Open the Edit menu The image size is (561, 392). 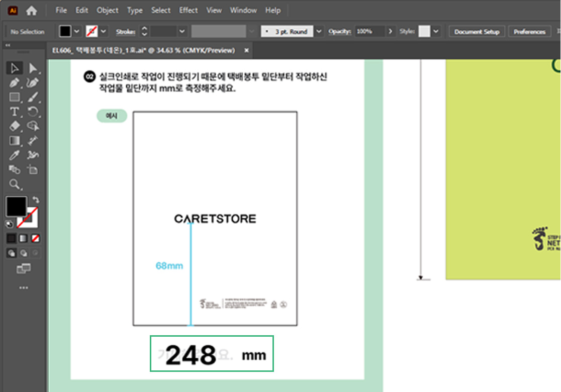(81, 11)
